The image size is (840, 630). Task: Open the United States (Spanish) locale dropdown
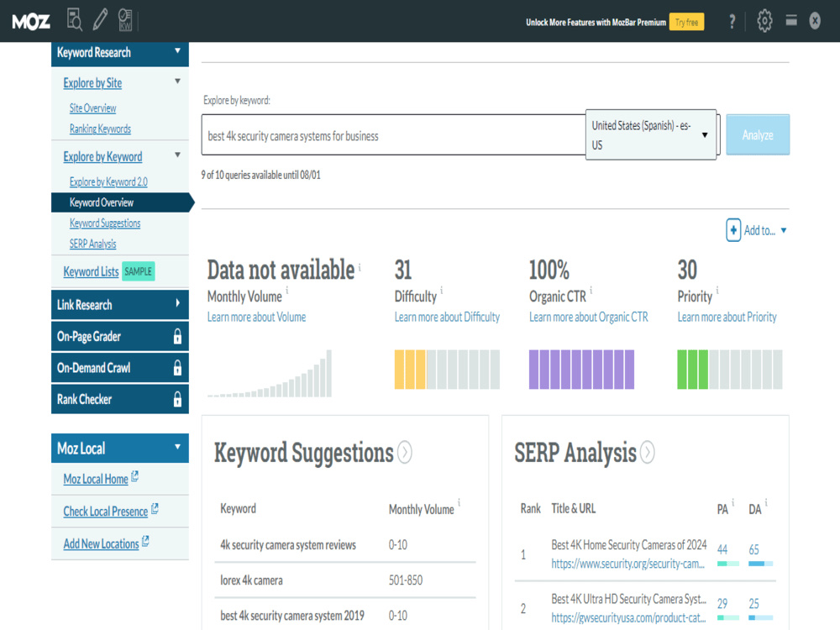pyautogui.click(x=651, y=135)
